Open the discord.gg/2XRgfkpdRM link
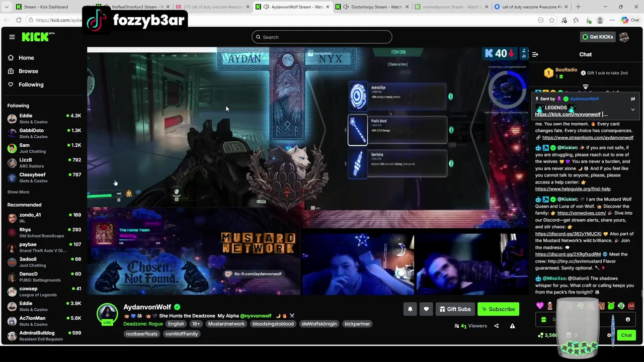The height and width of the screenshot is (362, 644). [568, 254]
